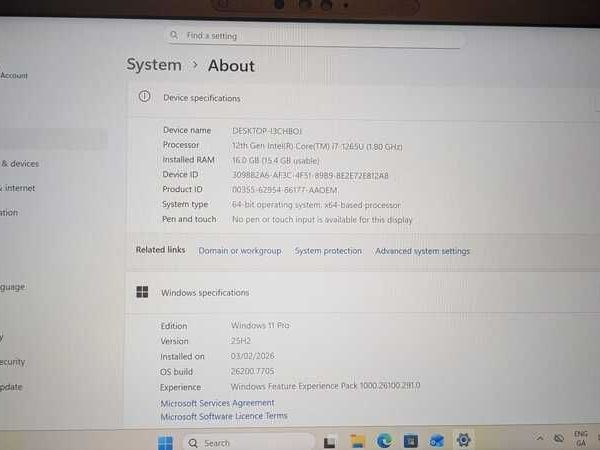
Task: Open the ENG language input switcher
Action: point(581,438)
